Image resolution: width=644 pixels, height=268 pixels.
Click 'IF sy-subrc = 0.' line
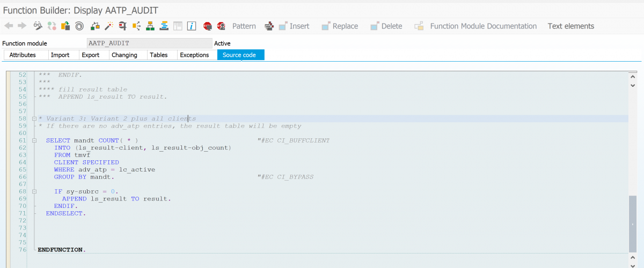pos(86,191)
